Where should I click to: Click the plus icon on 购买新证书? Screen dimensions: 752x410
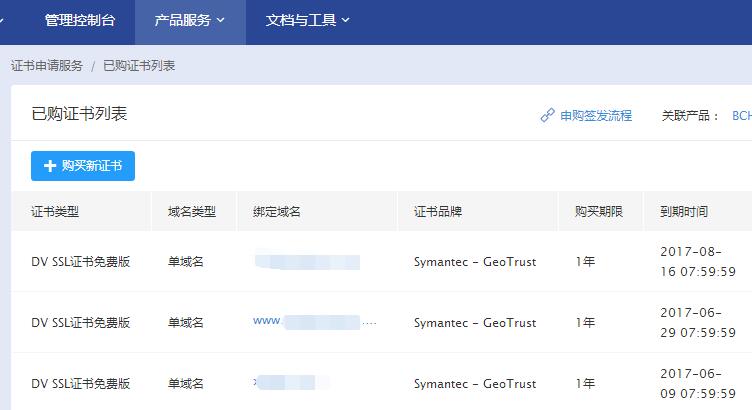[x=50, y=166]
